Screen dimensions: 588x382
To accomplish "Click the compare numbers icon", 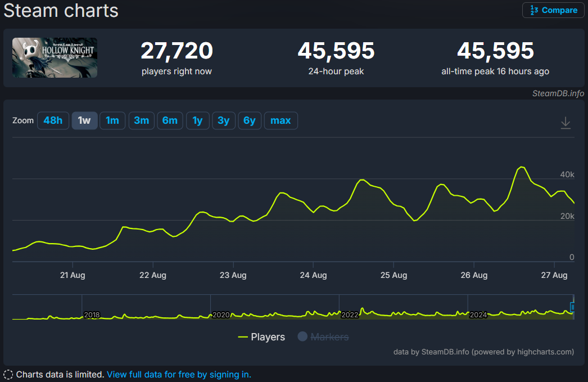I will coord(534,10).
